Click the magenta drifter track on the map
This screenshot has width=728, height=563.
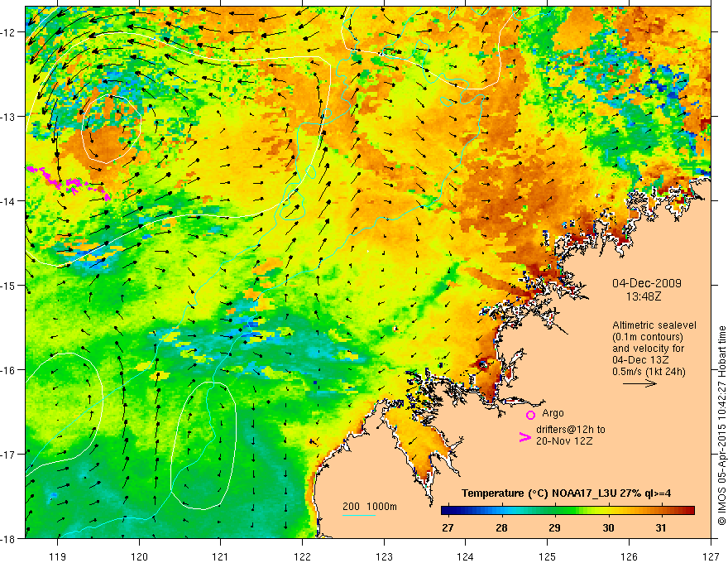coord(69,183)
